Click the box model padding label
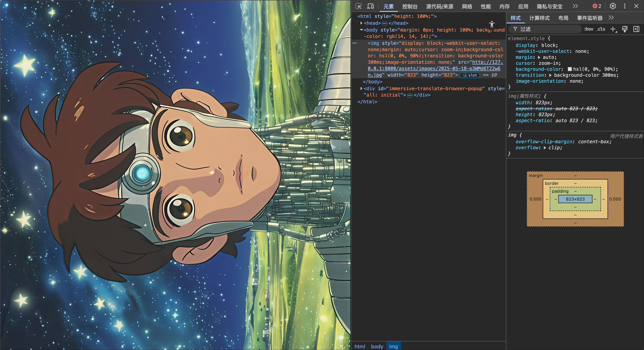644x350 pixels. point(560,191)
